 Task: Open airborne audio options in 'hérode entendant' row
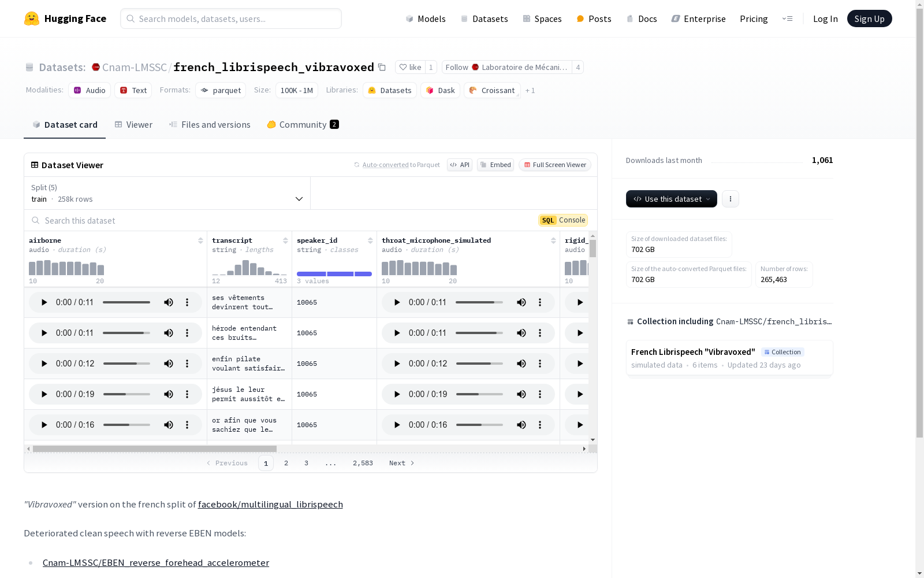[x=187, y=333]
